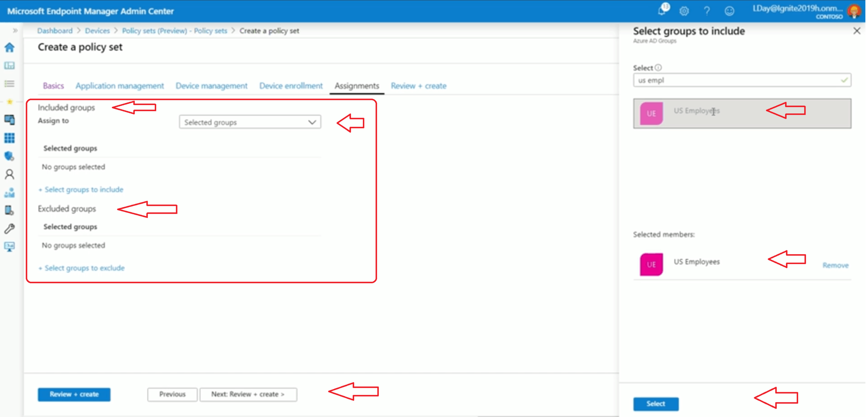The height and width of the screenshot is (417, 868).
Task: Open Endpoint security shield icon
Action: pos(9,156)
